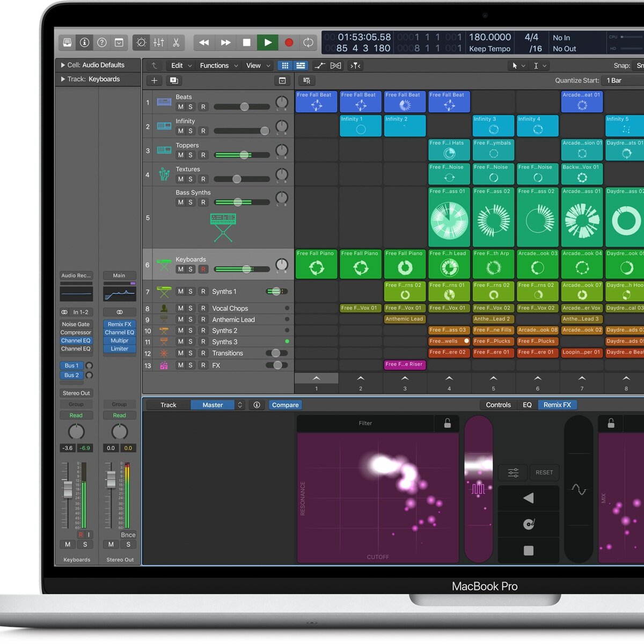Show the Mixer sliders button
Viewport: 644px width, 644px height.
(159, 42)
